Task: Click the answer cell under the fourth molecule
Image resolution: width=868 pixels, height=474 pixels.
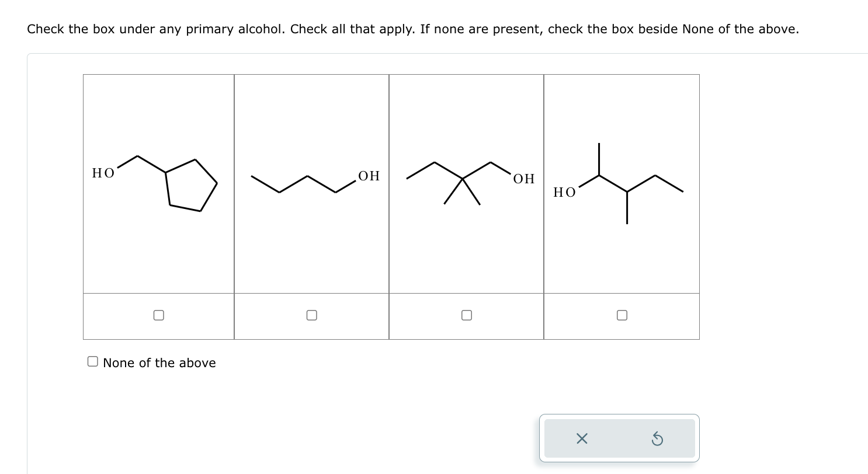Action: (x=622, y=316)
